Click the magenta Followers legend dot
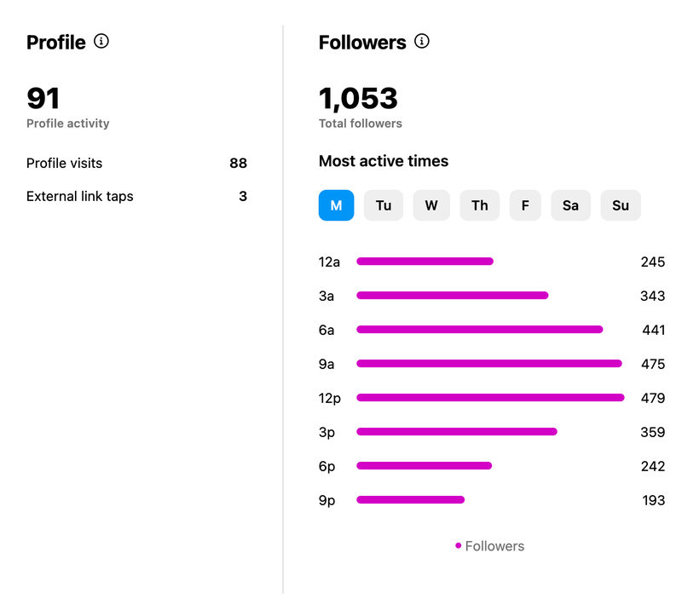The image size is (682, 616). click(x=459, y=546)
